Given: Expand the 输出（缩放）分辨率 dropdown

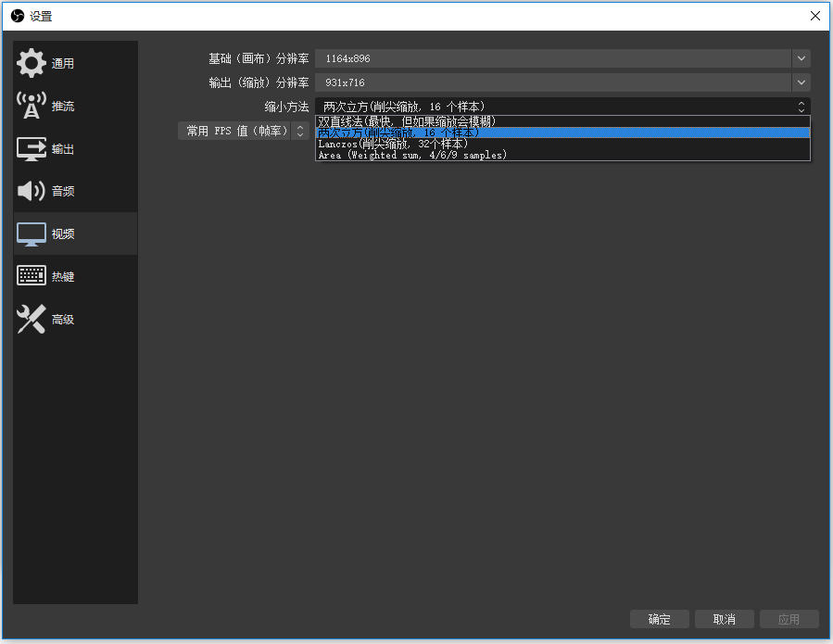Looking at the screenshot, I should pyautogui.click(x=800, y=82).
